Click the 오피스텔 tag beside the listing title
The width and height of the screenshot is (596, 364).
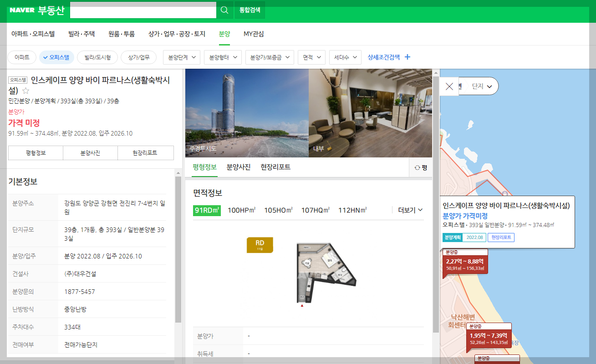point(18,80)
